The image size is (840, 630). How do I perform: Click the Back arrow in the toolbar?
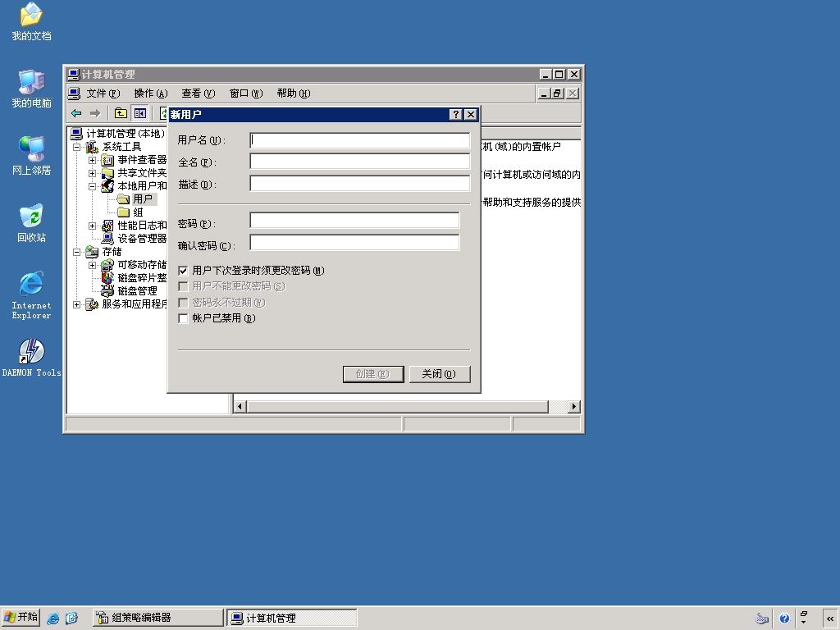point(76,113)
